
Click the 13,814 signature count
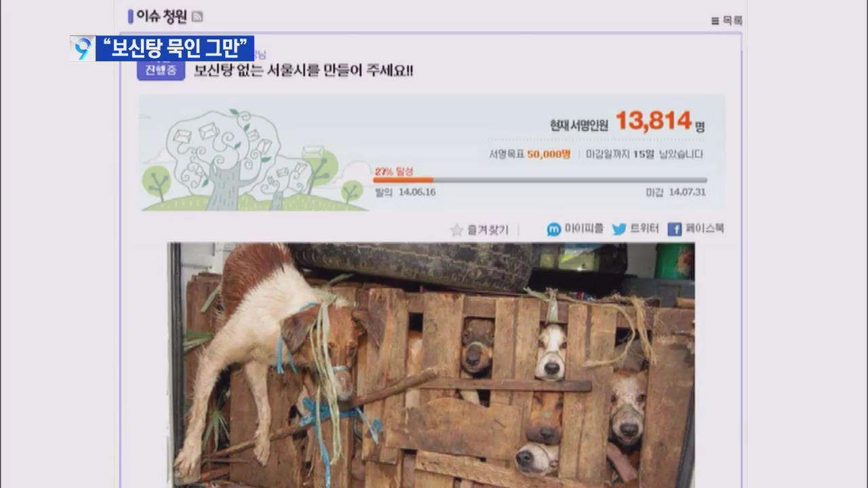[x=653, y=122]
